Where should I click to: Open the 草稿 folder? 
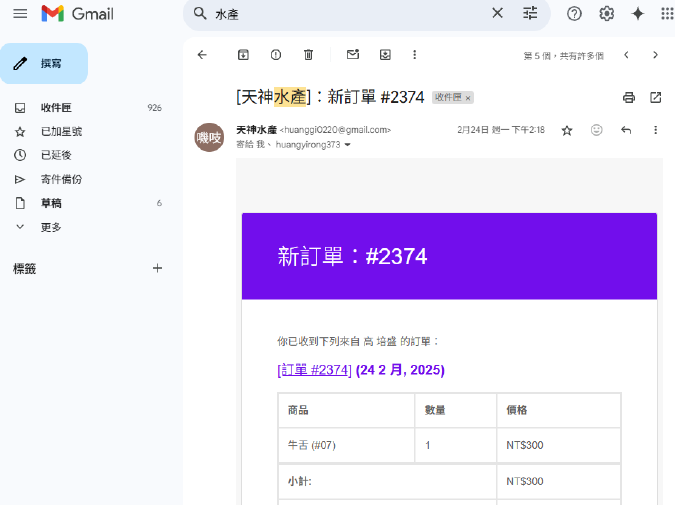pos(50,203)
